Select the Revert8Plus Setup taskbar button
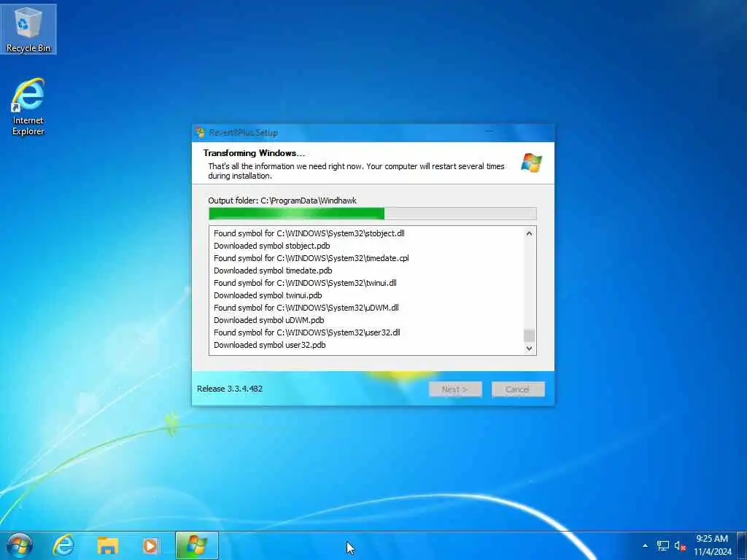747x560 pixels. coord(197,545)
